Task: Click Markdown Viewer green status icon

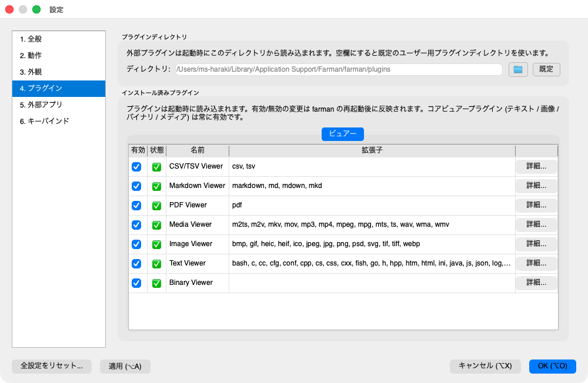Action: pyautogui.click(x=157, y=186)
